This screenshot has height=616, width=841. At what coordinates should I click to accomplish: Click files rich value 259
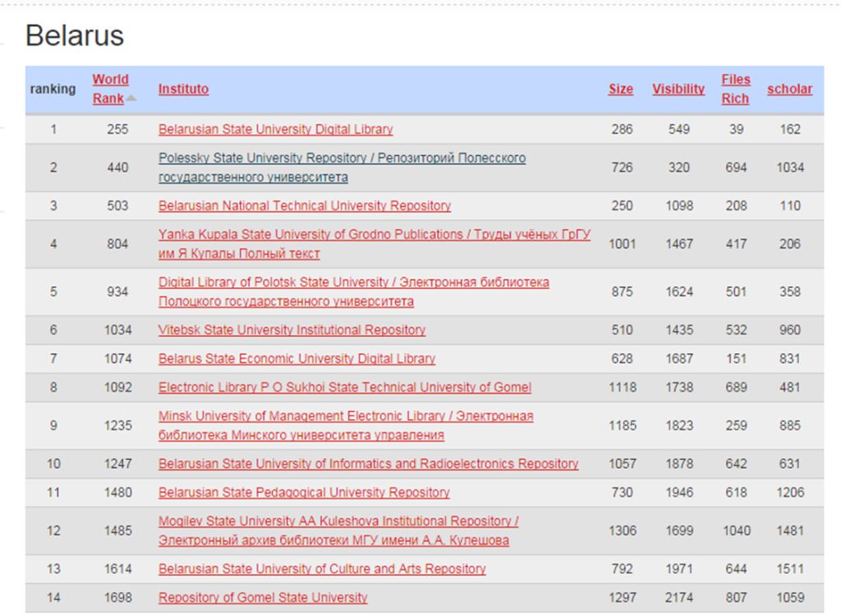(x=737, y=425)
